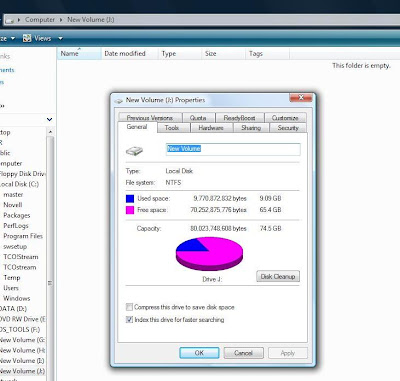Toggle Index this drive for faster searching

129,320
